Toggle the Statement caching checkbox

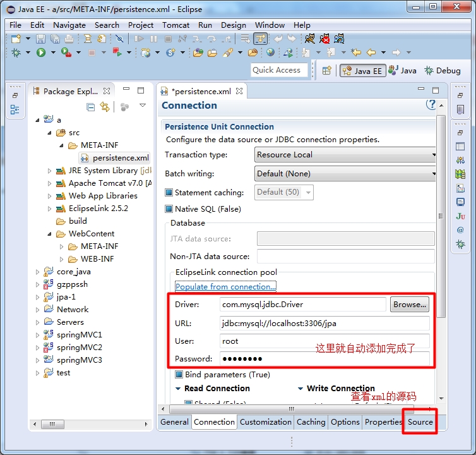(169, 192)
